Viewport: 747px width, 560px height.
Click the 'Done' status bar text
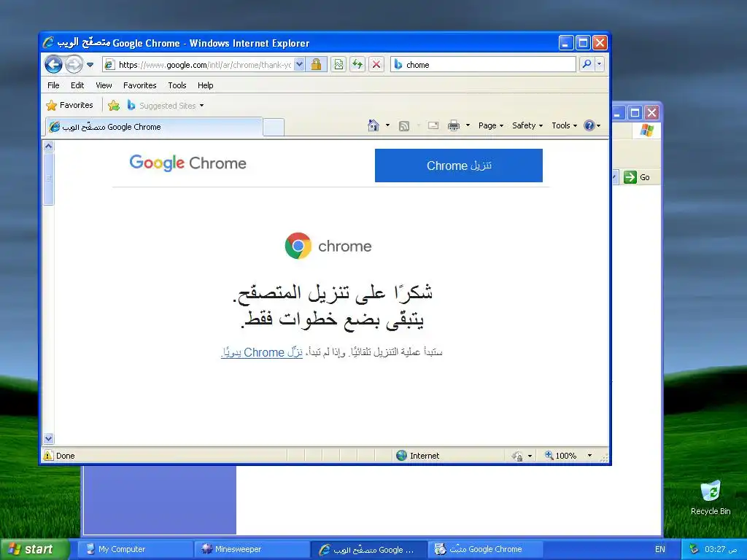point(65,456)
